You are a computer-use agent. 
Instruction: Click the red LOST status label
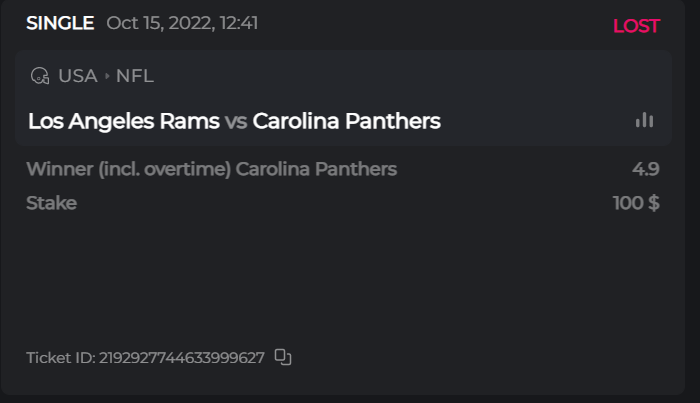point(636,26)
